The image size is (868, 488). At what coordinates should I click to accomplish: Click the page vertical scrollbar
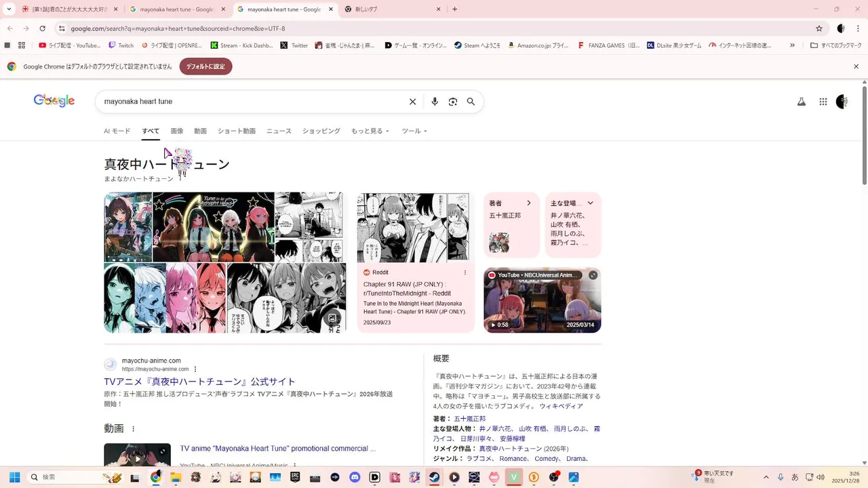[x=864, y=136]
